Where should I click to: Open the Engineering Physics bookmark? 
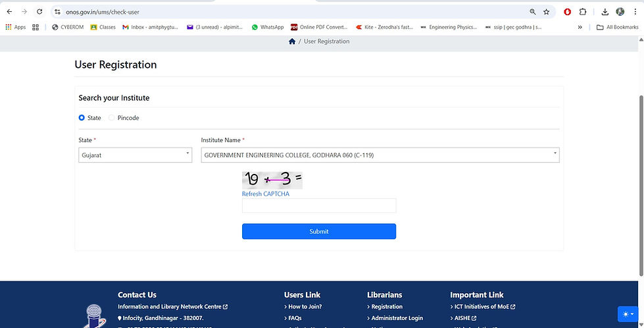[x=449, y=27]
